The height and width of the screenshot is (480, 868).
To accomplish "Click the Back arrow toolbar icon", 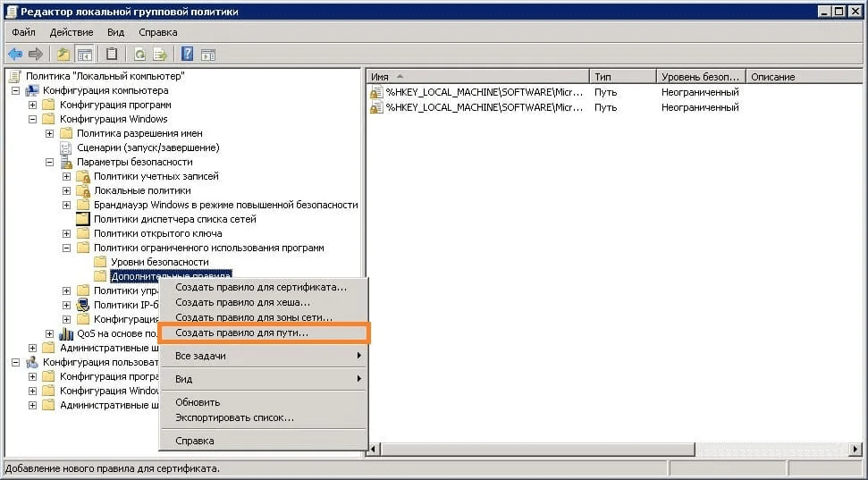I will pyautogui.click(x=15, y=54).
